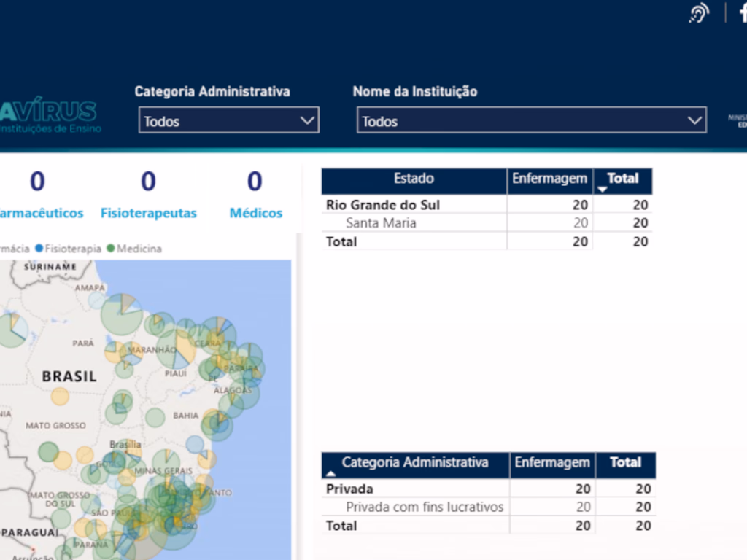Open the Facebook icon in the top corner

click(x=743, y=13)
